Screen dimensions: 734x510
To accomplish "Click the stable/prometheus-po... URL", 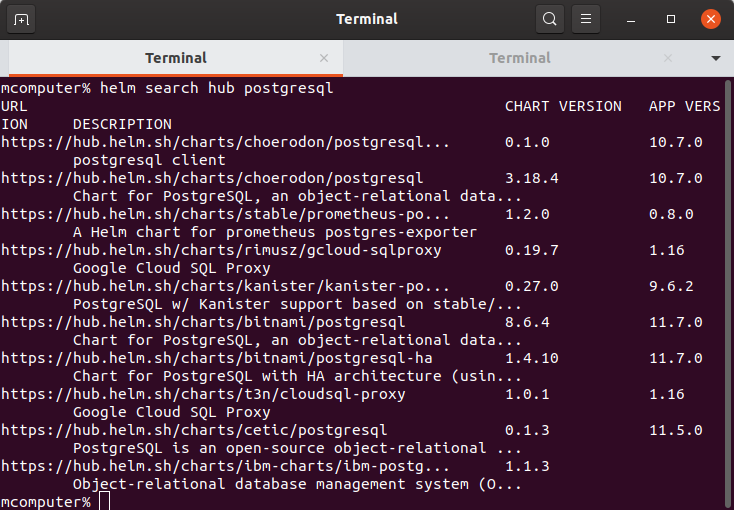I will 225,214.
